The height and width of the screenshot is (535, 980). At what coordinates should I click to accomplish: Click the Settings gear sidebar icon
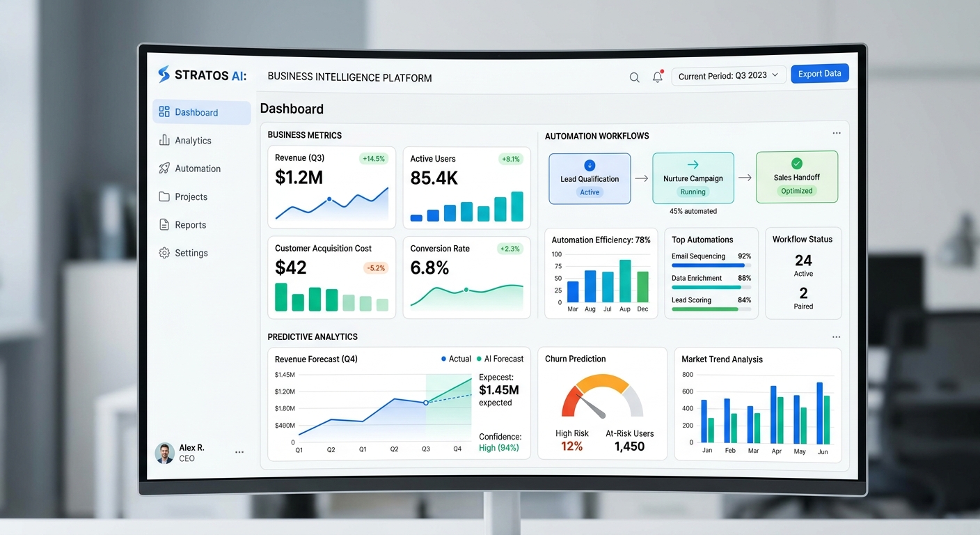coord(164,253)
